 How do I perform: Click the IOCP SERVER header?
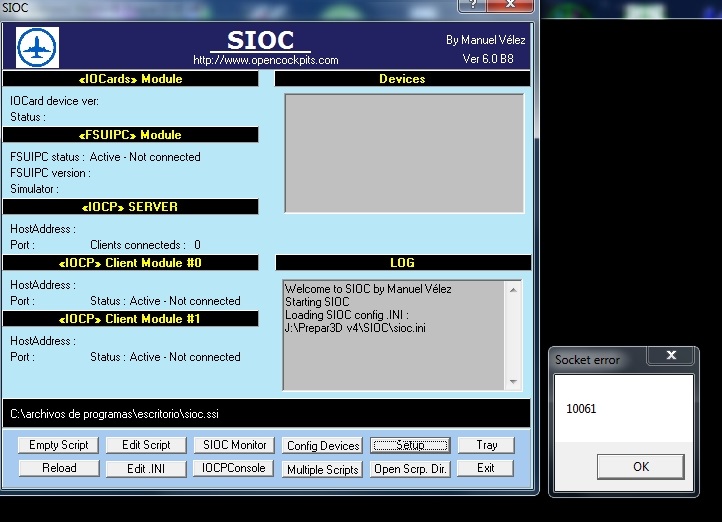[x=130, y=207]
